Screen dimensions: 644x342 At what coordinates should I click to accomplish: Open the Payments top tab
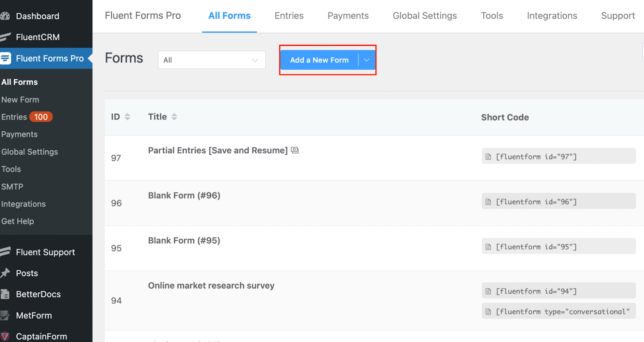tap(348, 16)
